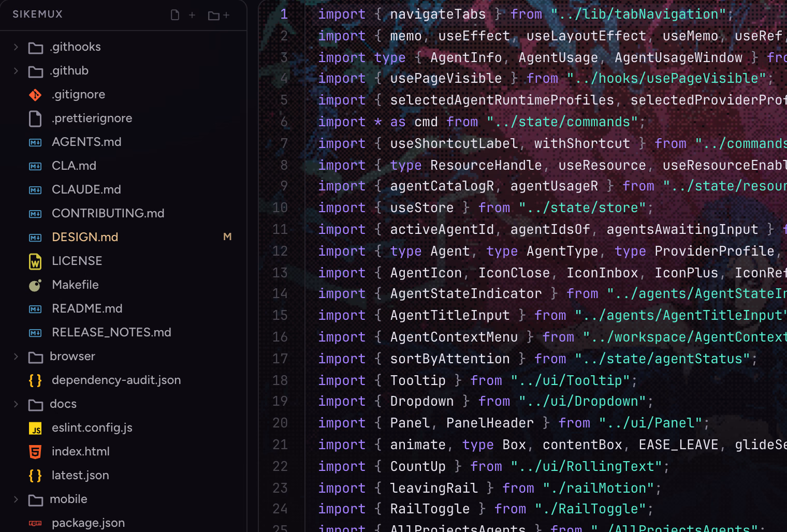Click the markdown icon beside CLA.md
Viewport: 787px width, 532px height.
35,166
